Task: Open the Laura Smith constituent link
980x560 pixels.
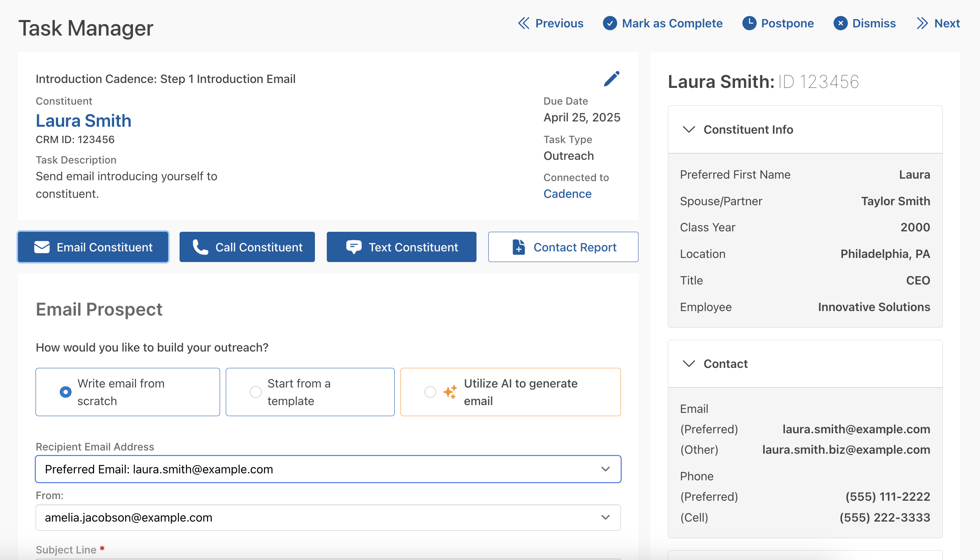Action: pyautogui.click(x=83, y=121)
